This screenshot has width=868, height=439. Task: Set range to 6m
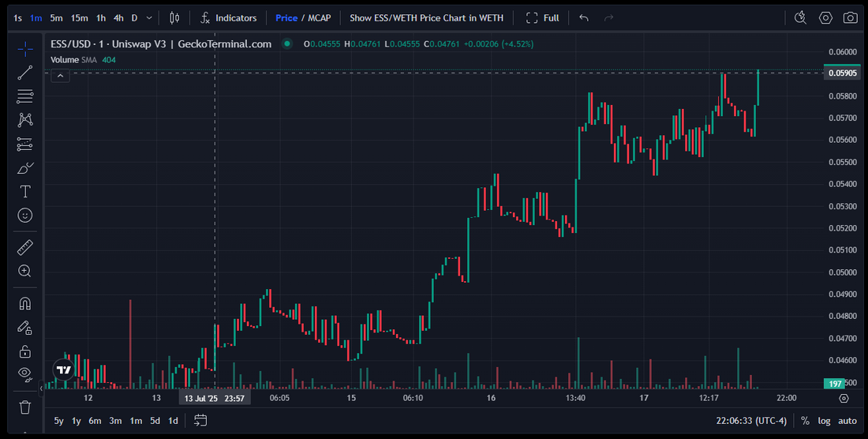pyautogui.click(x=95, y=421)
